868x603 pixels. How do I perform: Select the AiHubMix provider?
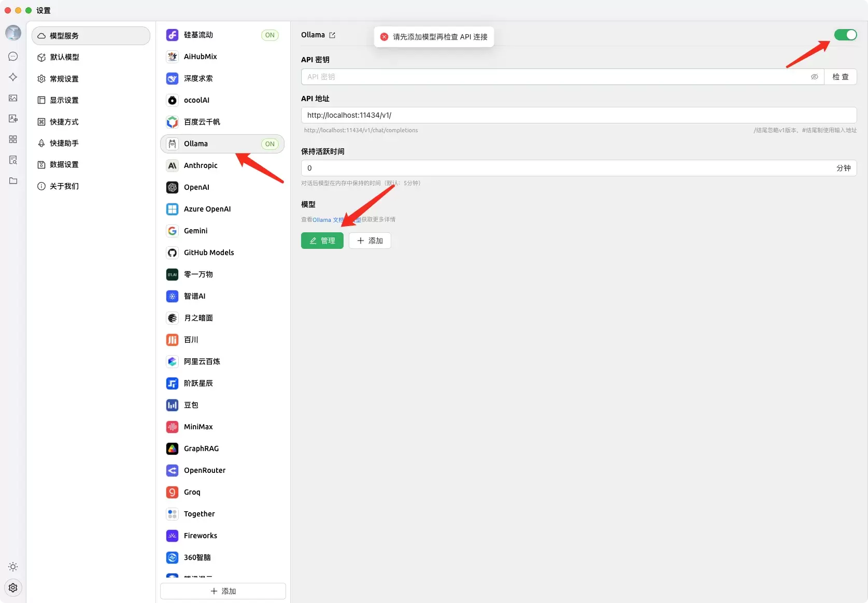coord(222,57)
